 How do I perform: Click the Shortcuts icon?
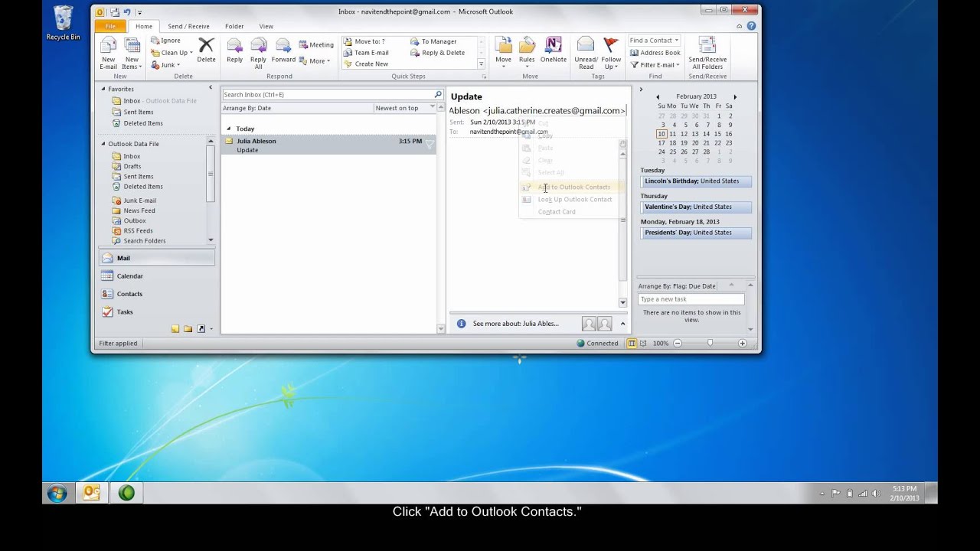coord(201,329)
